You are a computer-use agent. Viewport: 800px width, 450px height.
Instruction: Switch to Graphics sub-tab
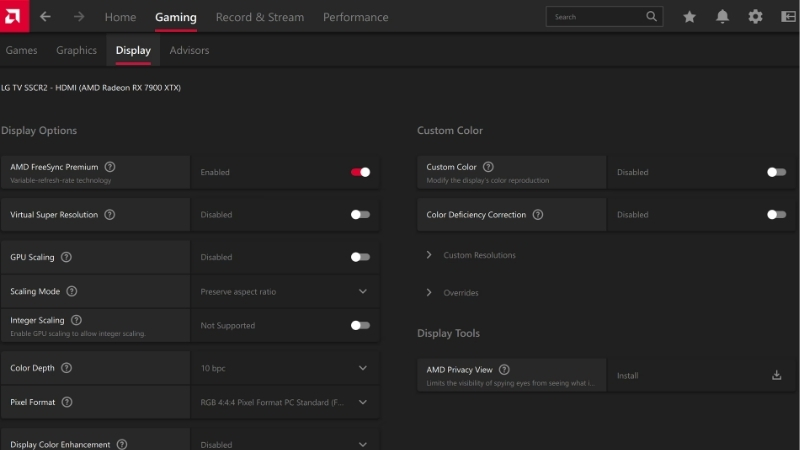tap(77, 50)
